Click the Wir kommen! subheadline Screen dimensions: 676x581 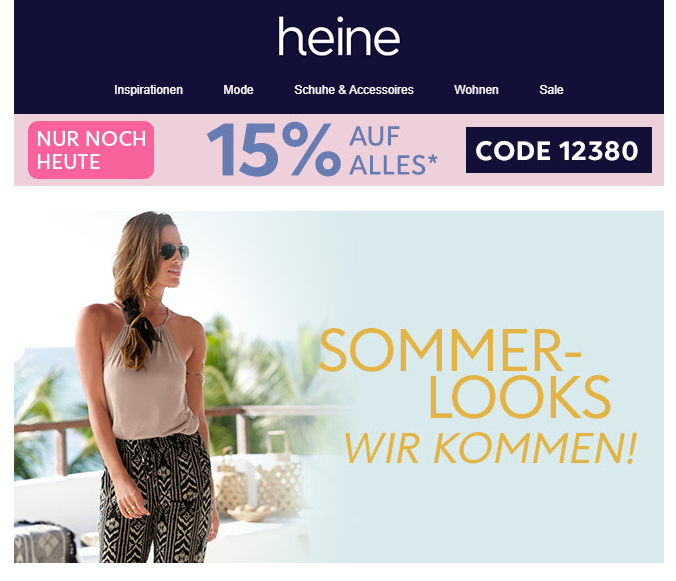(x=491, y=448)
